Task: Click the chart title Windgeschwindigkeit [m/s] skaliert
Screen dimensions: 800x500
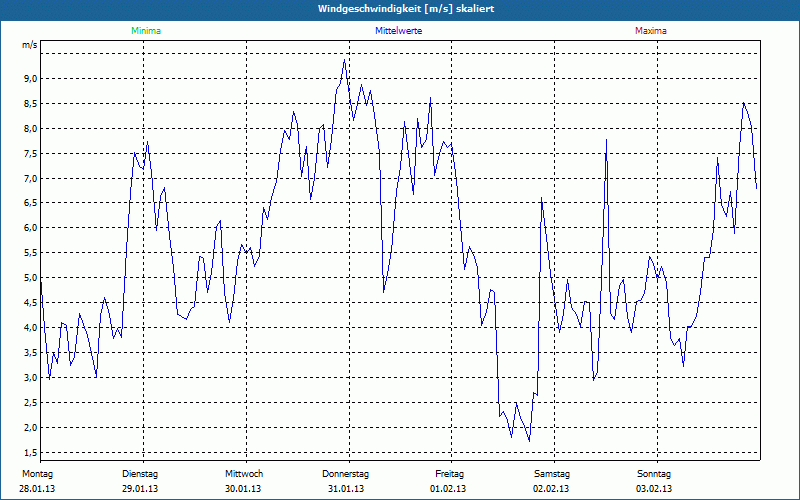Action: click(406, 9)
